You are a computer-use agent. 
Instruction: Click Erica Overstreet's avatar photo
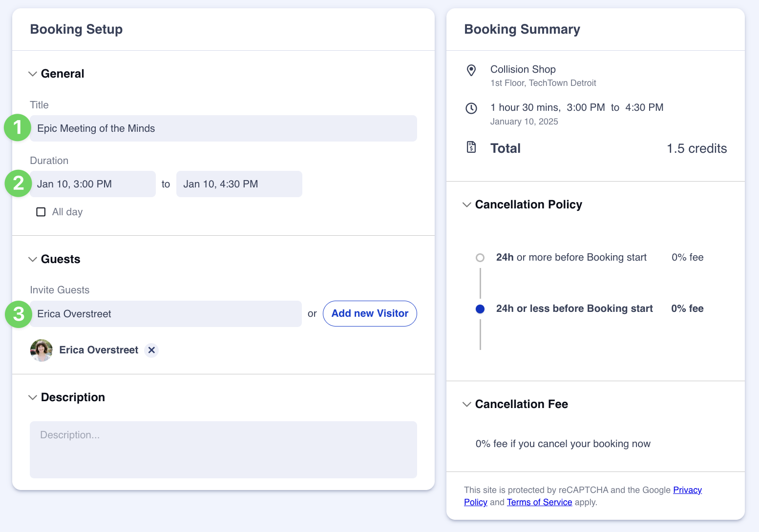(x=42, y=350)
